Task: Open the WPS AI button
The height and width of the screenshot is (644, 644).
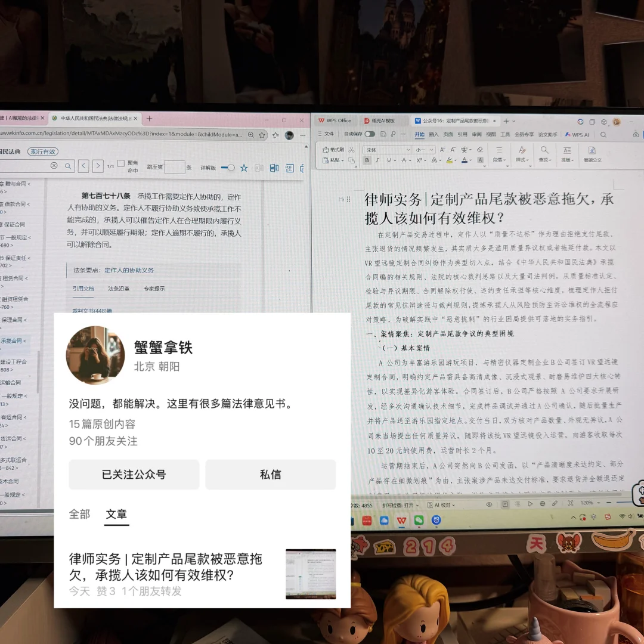Action: pyautogui.click(x=577, y=135)
